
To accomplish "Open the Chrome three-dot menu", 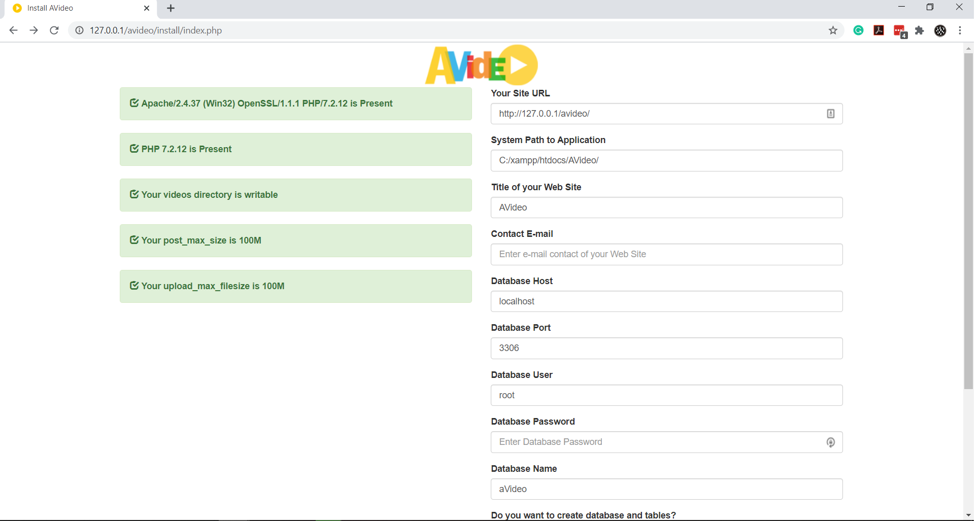I will [960, 30].
